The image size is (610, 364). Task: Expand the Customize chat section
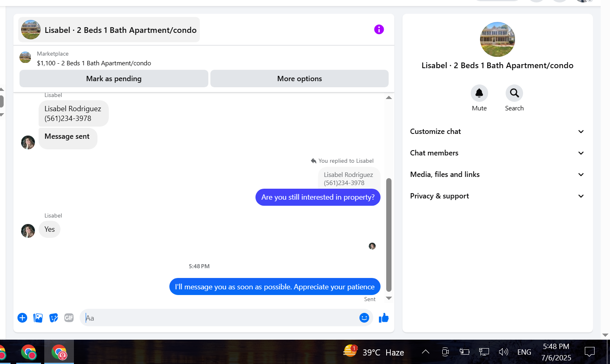(x=498, y=131)
